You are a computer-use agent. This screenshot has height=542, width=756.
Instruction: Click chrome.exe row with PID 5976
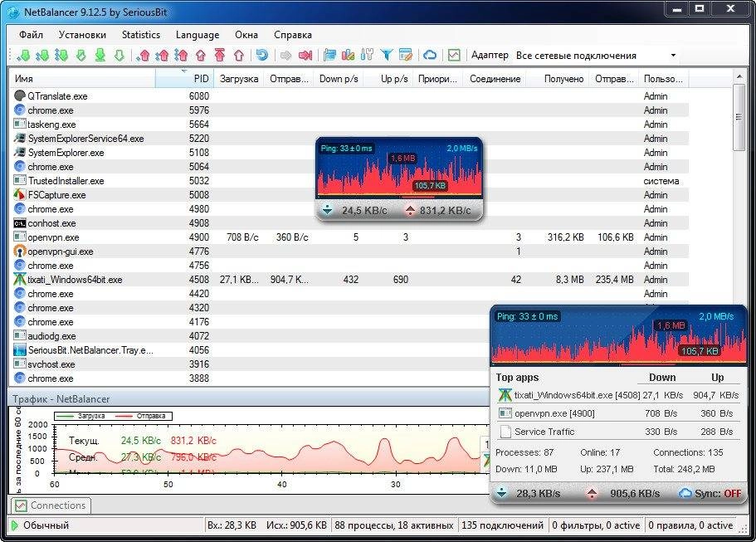(x=349, y=110)
